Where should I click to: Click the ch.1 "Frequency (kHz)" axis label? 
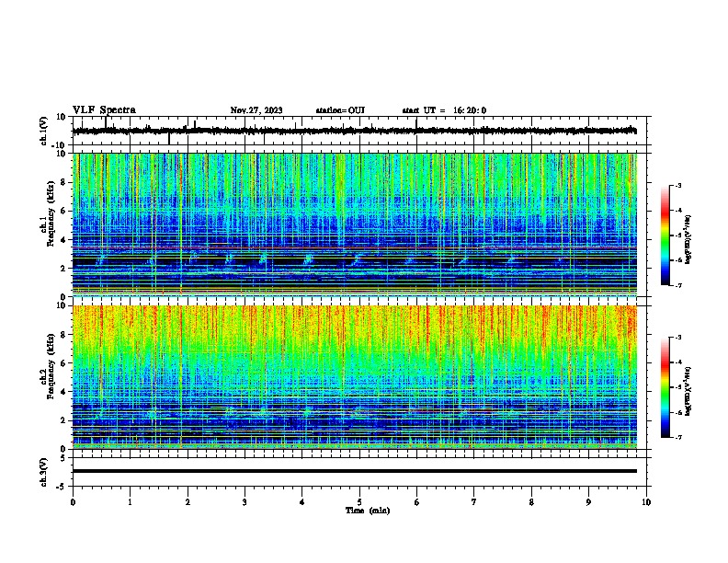(x=51, y=213)
